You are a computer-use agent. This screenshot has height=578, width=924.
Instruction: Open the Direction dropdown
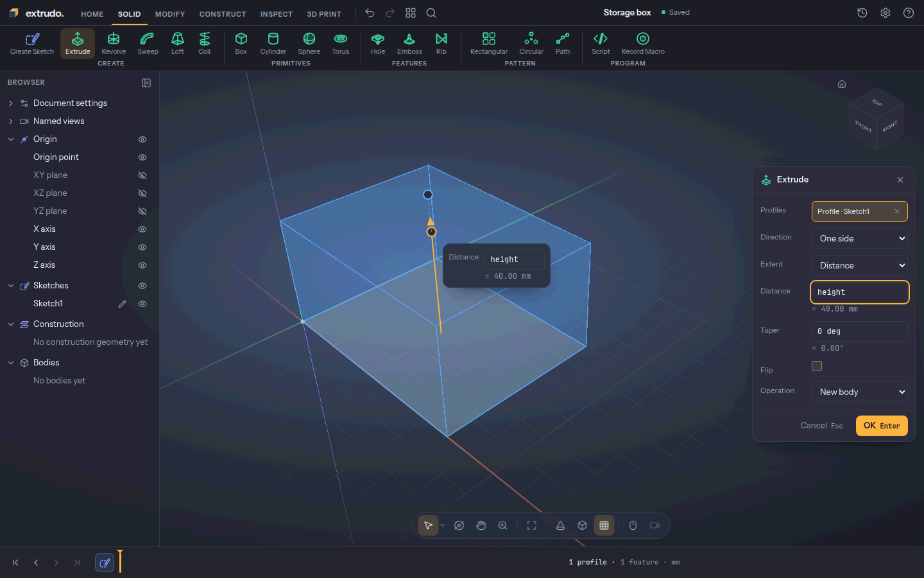pos(860,238)
